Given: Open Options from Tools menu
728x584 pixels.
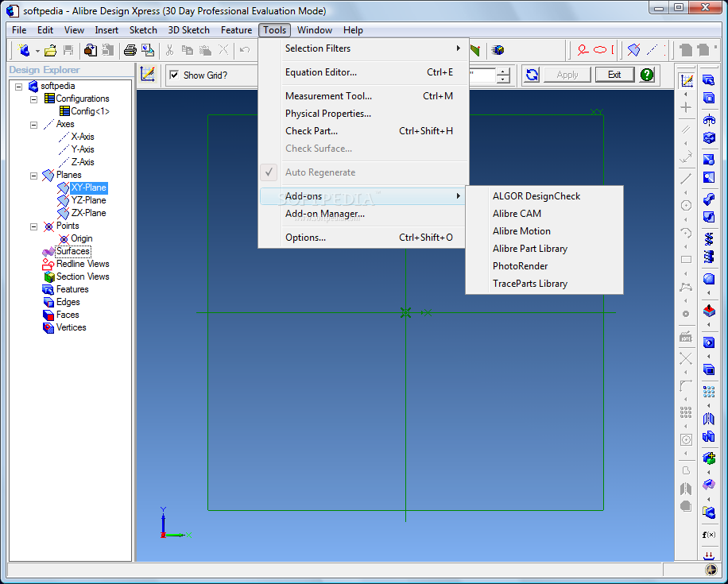Looking at the screenshot, I should click(363, 238).
